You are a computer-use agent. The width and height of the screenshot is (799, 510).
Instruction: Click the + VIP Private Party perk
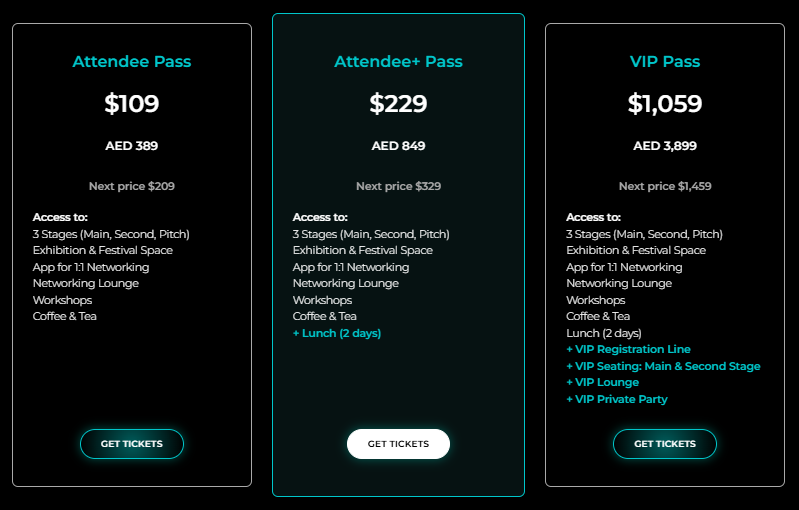point(617,399)
